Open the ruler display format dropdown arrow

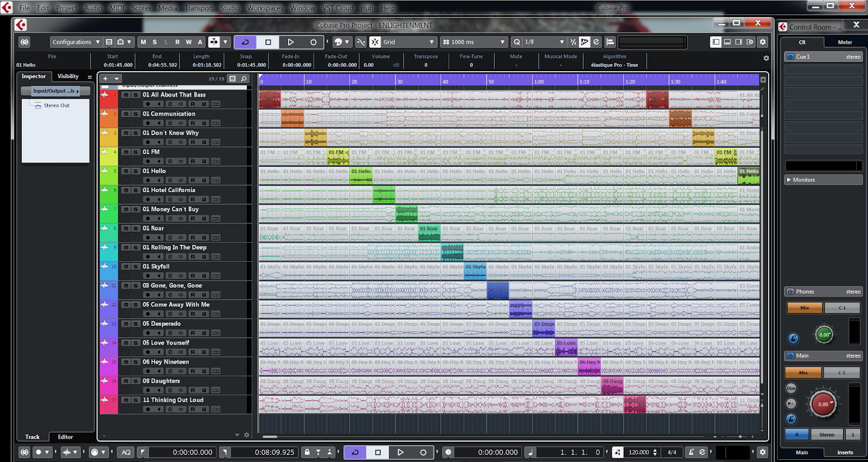click(x=763, y=80)
